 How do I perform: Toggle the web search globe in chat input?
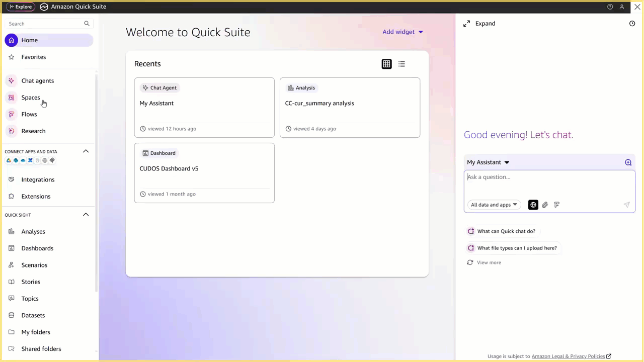[x=533, y=205]
